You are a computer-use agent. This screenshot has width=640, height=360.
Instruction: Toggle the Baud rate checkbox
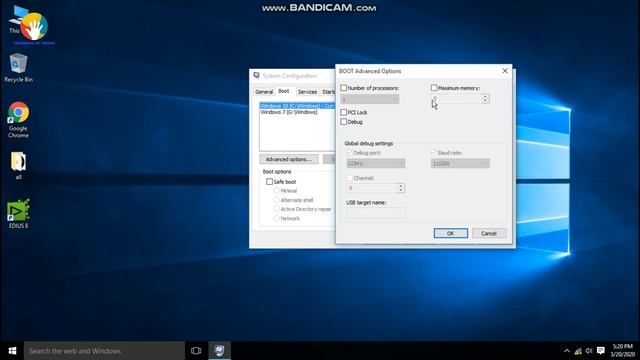[434, 153]
